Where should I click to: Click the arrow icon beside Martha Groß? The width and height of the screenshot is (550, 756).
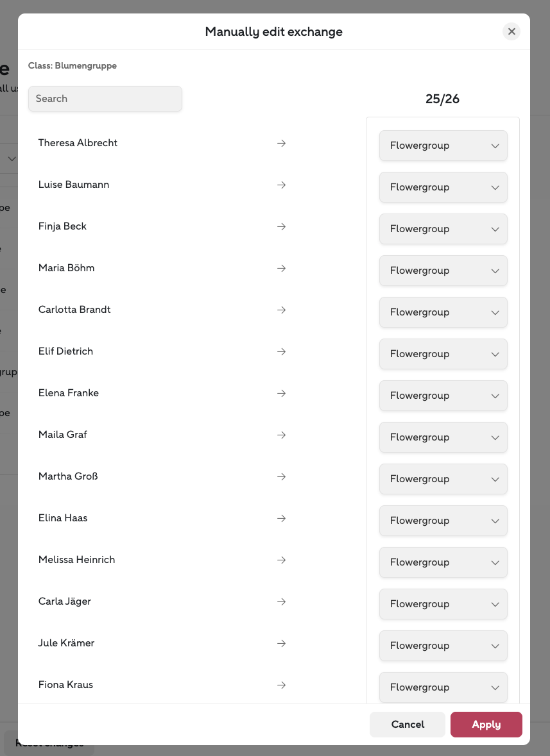click(x=281, y=476)
